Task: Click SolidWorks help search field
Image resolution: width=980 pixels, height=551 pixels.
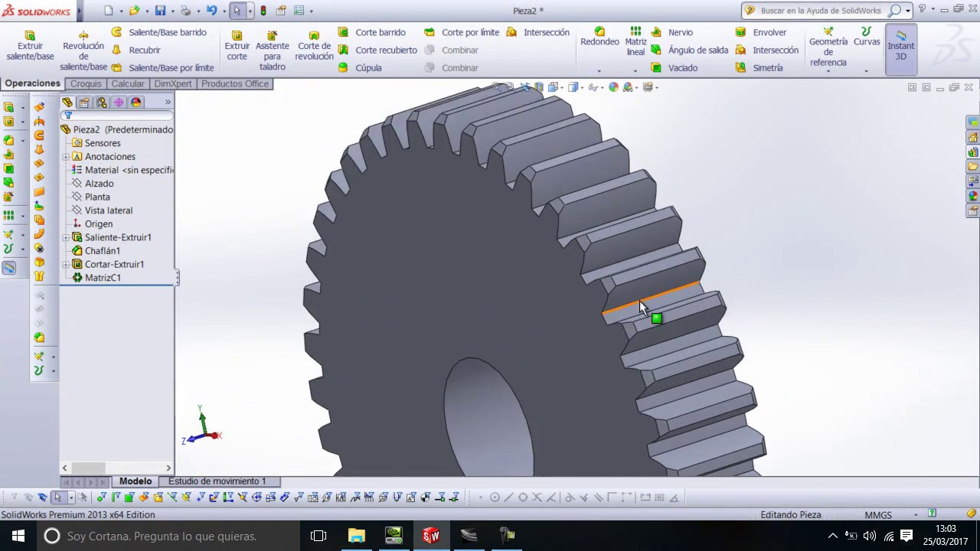Action: (821, 11)
